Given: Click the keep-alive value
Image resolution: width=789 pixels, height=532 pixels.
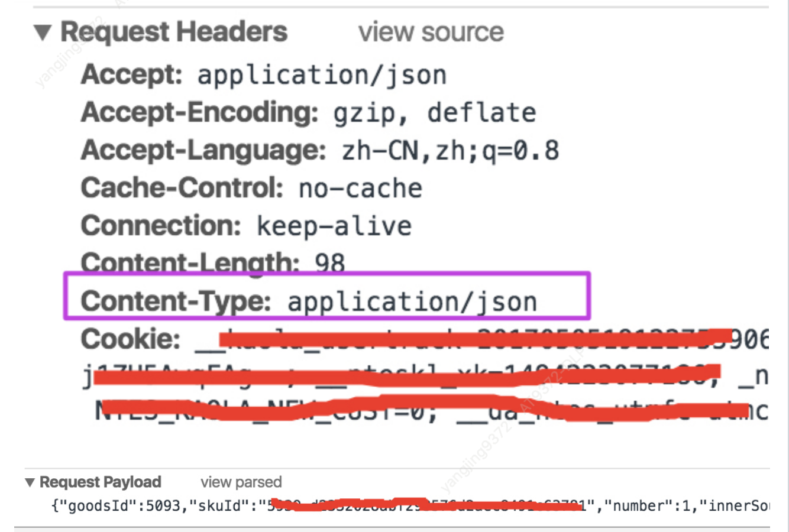Looking at the screenshot, I should [334, 226].
